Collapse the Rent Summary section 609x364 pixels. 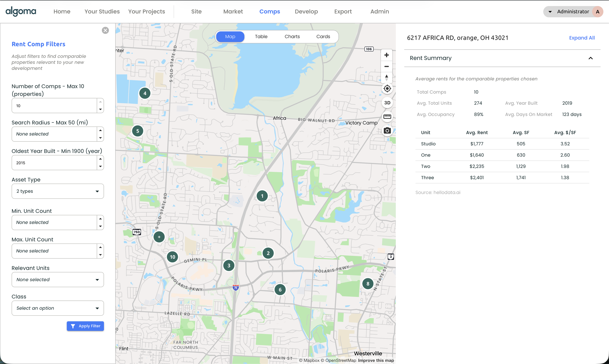click(590, 58)
